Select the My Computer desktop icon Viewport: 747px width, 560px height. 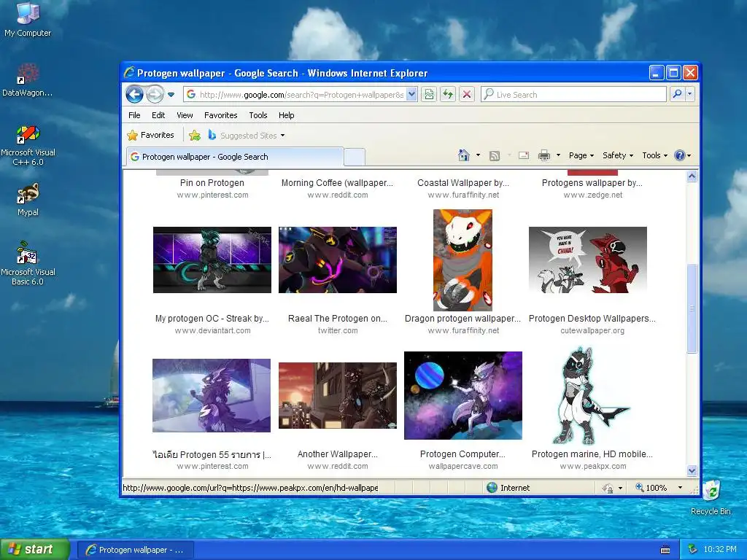click(28, 20)
